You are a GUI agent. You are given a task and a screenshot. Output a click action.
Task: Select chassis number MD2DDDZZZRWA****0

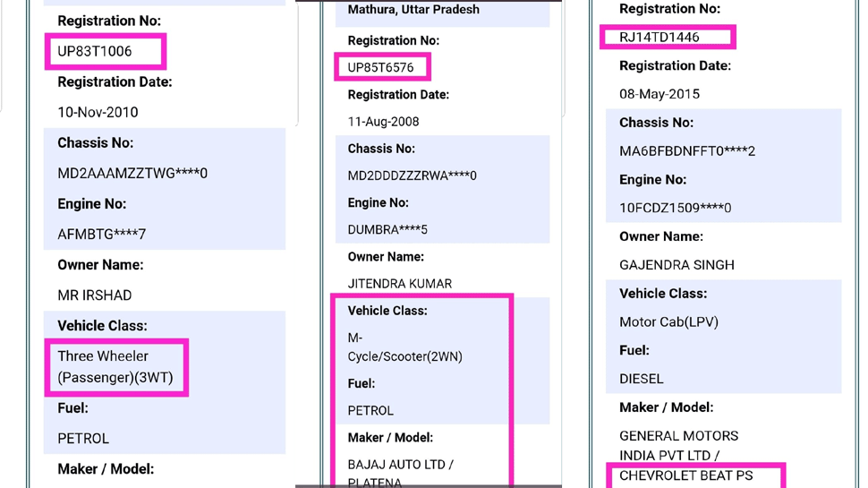coord(412,176)
